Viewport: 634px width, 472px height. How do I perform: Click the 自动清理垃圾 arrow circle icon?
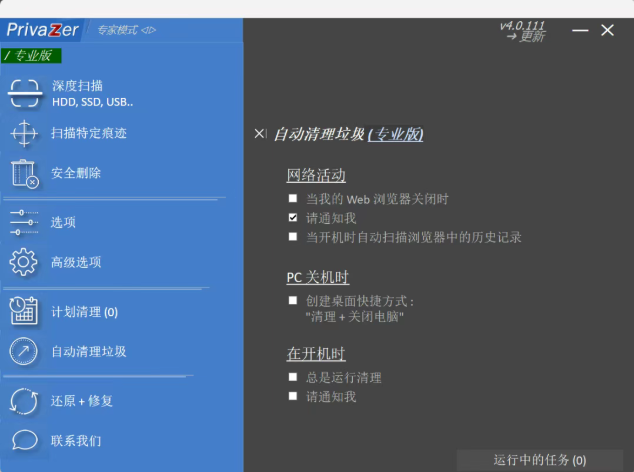[25, 351]
